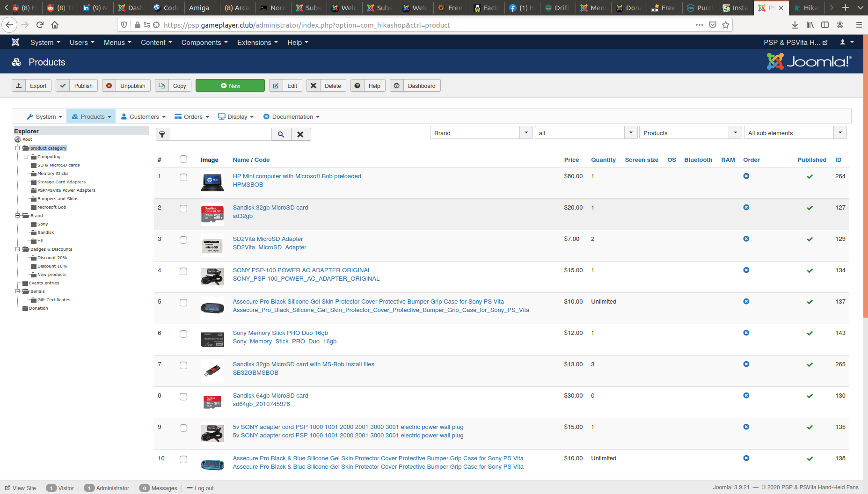
Task: Click the search magnifier button
Action: (x=281, y=134)
